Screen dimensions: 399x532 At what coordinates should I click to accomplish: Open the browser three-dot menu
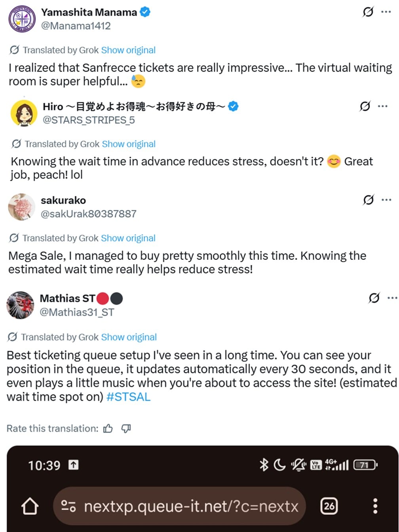pos(375,506)
